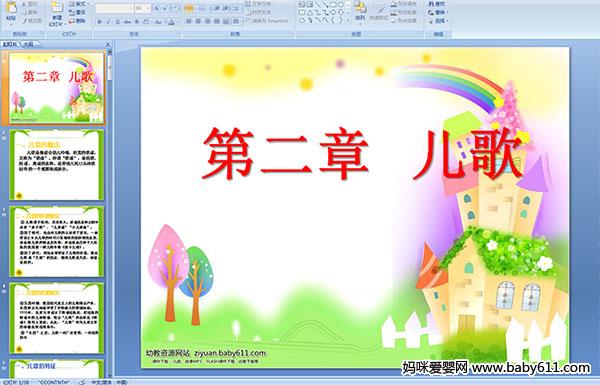Image resolution: width=600 pixels, height=385 pixels.
Task: Select the second slide thumbnail
Action: [x=57, y=165]
